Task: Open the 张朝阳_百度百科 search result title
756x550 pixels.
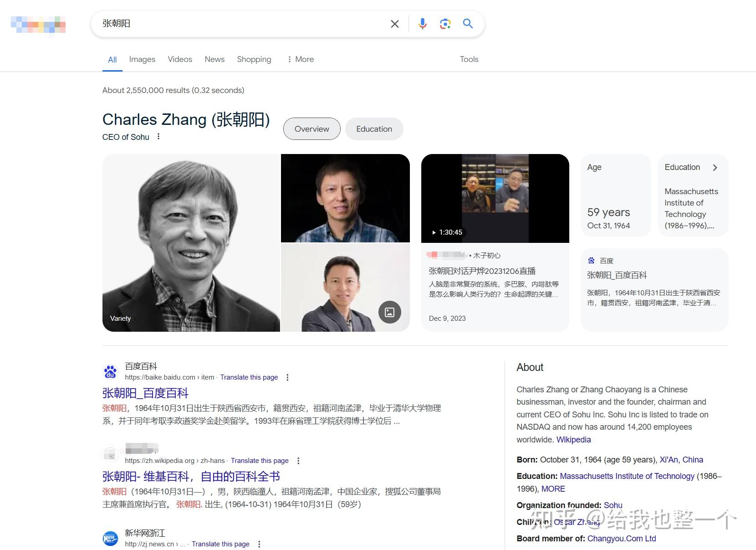Action: coord(145,393)
